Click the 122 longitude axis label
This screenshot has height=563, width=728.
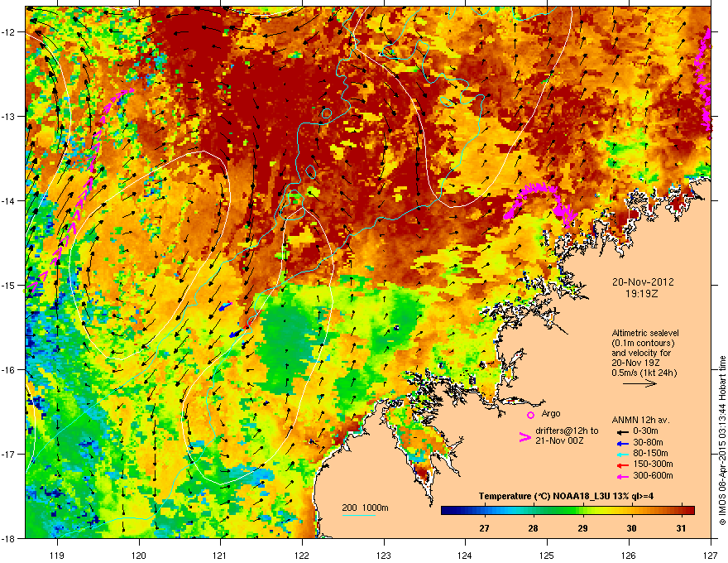[302, 555]
